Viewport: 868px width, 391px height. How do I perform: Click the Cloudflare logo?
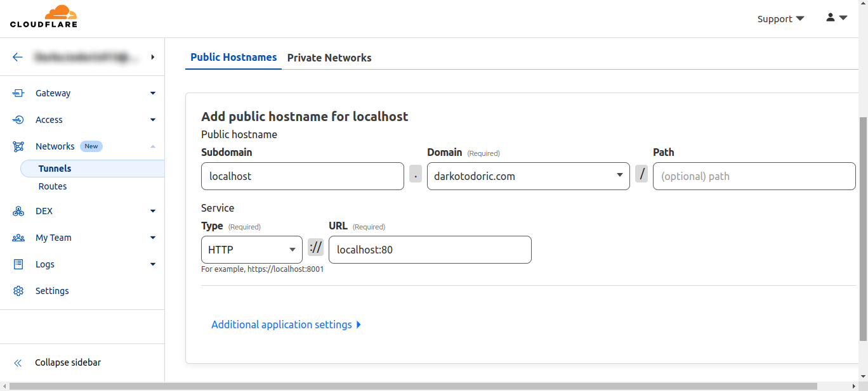click(43, 17)
